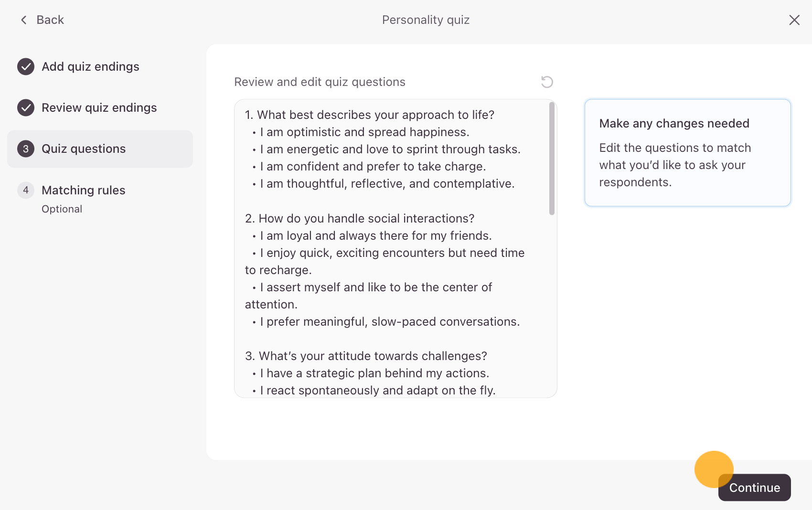Open the Review quiz endings step
The width and height of the screenshot is (812, 510).
click(x=99, y=108)
